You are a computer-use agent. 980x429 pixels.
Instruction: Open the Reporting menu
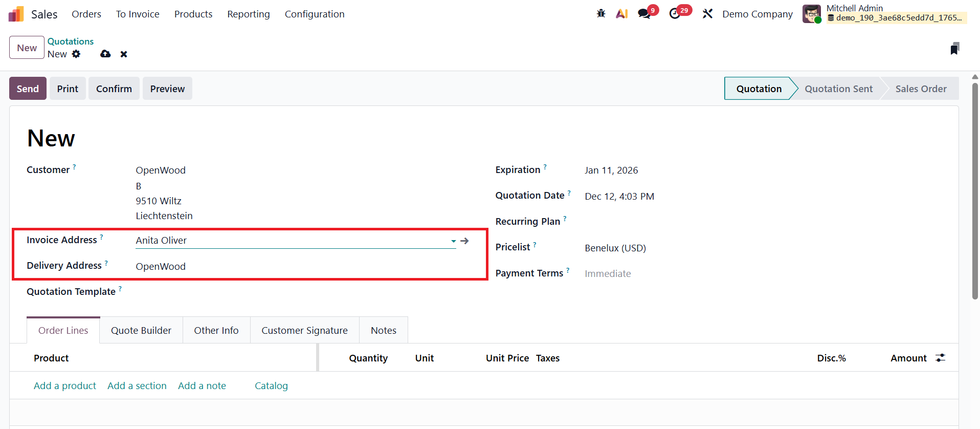pyautogui.click(x=248, y=14)
